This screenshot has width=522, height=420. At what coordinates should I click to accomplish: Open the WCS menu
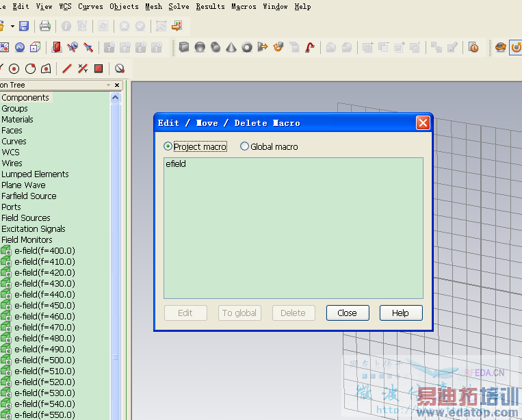tap(65, 6)
